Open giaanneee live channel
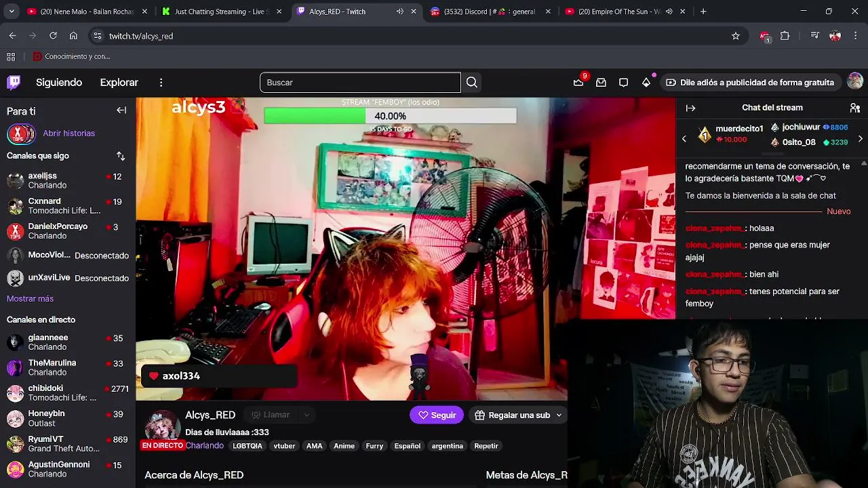The width and height of the screenshot is (868, 488). (68, 342)
